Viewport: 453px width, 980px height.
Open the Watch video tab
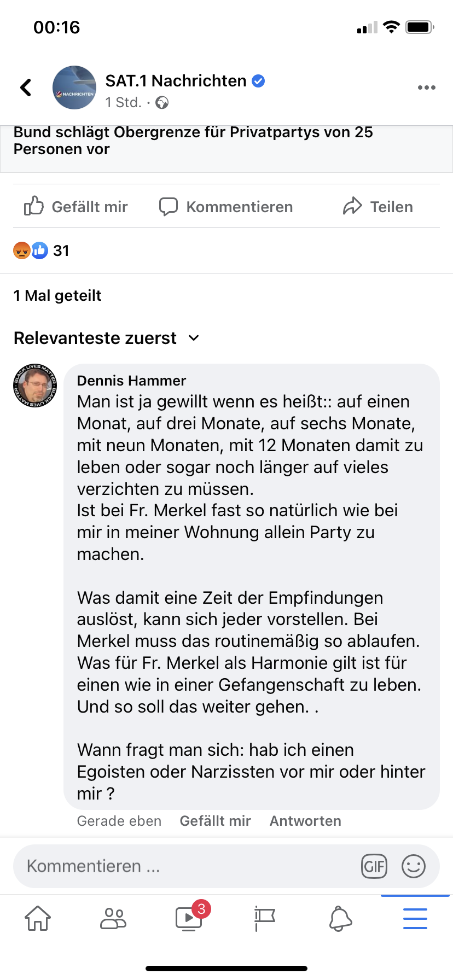189,918
